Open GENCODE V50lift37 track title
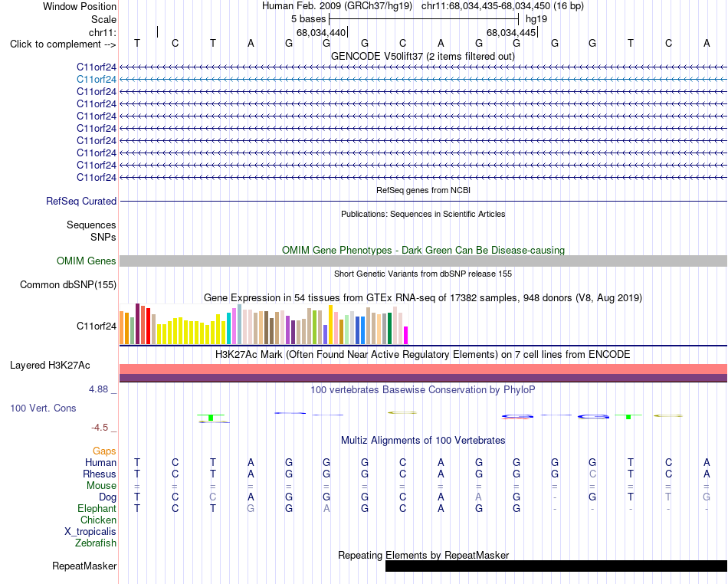 (423, 56)
